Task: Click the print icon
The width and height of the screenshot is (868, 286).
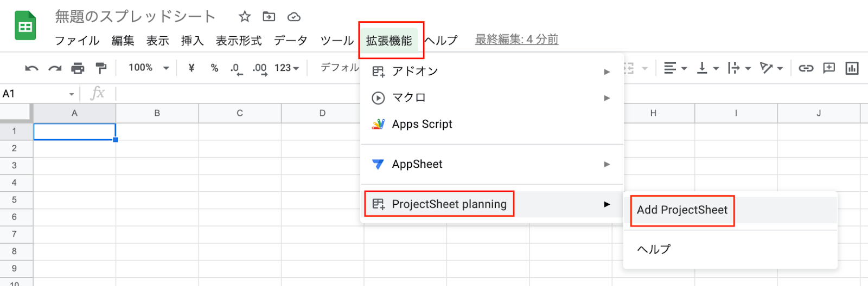Action: pos(78,68)
